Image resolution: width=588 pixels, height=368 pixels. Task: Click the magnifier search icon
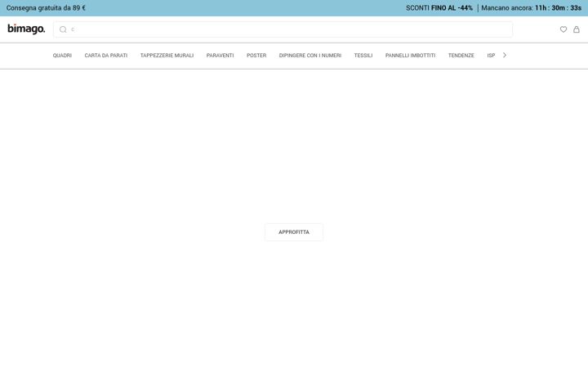tap(63, 29)
